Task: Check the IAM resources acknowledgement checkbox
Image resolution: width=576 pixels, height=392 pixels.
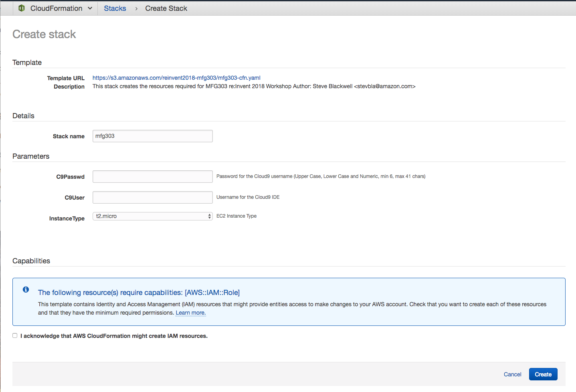Action: (x=15, y=335)
